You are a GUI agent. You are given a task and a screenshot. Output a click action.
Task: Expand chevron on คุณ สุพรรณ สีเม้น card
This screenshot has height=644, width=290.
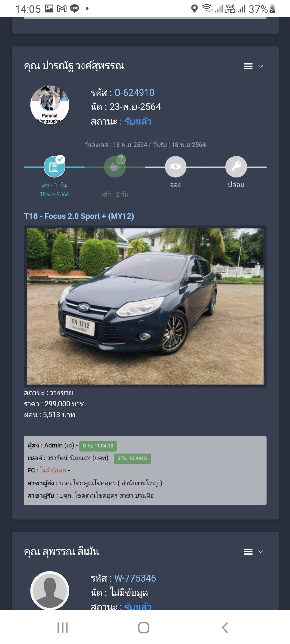pyautogui.click(x=261, y=552)
